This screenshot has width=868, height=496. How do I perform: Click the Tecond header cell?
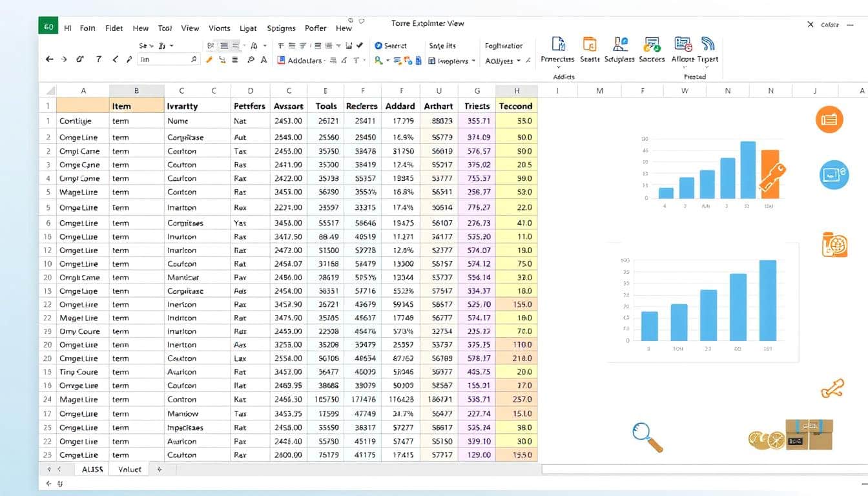click(x=515, y=106)
